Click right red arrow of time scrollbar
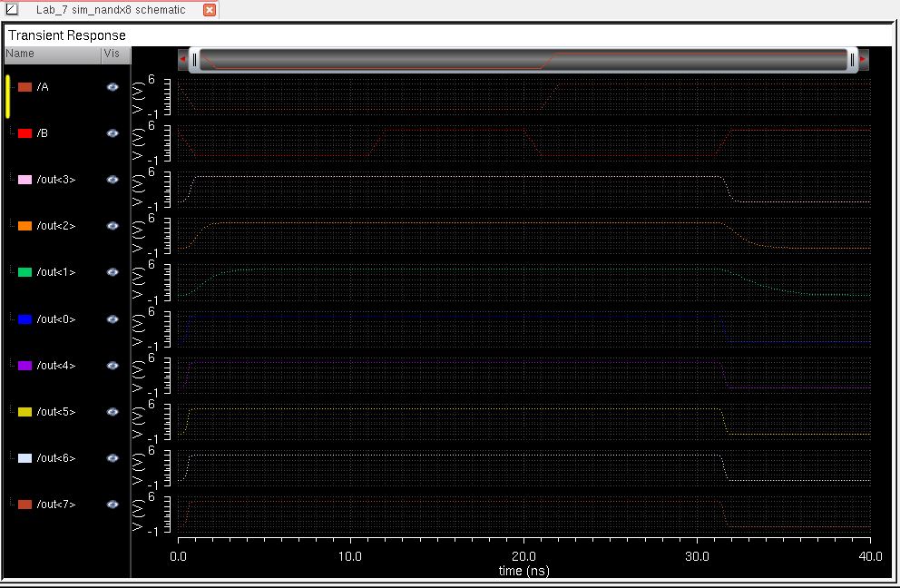This screenshot has height=588, width=900. coord(864,59)
